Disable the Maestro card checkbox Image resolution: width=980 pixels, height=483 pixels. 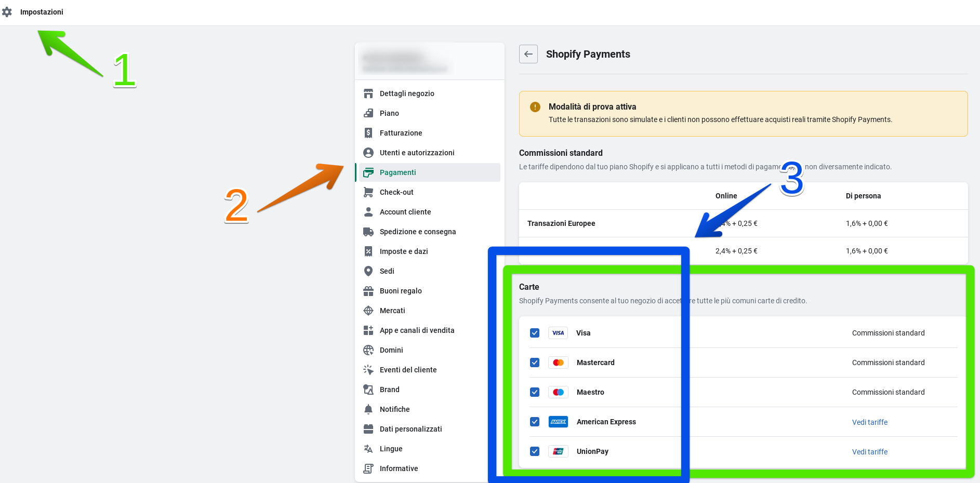coord(535,392)
